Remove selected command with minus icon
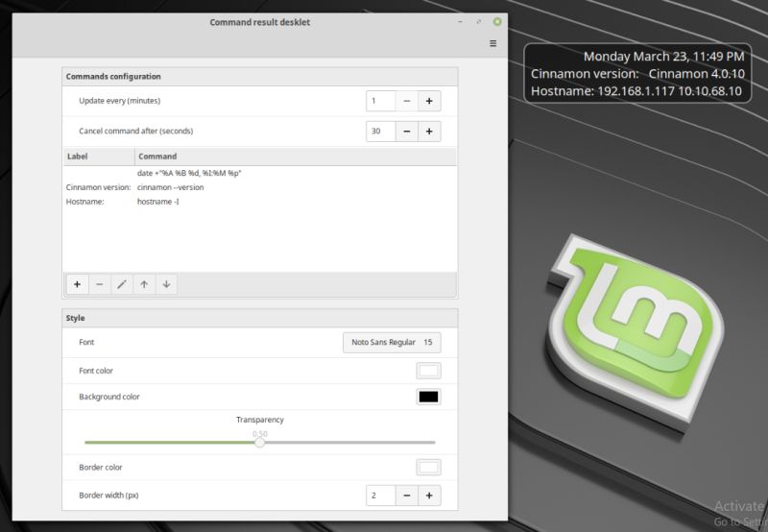Viewport: 768px width, 532px height. (x=100, y=284)
